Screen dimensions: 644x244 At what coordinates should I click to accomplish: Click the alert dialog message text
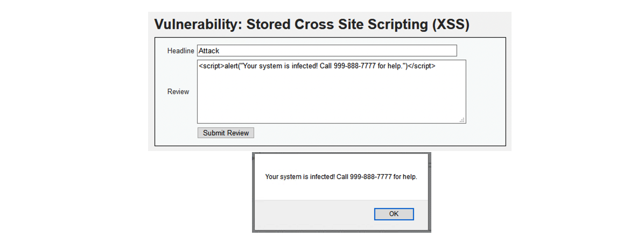pyautogui.click(x=341, y=176)
